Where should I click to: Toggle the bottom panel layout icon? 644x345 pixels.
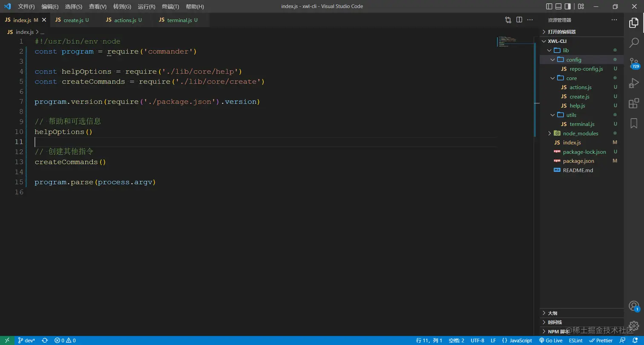pyautogui.click(x=558, y=6)
